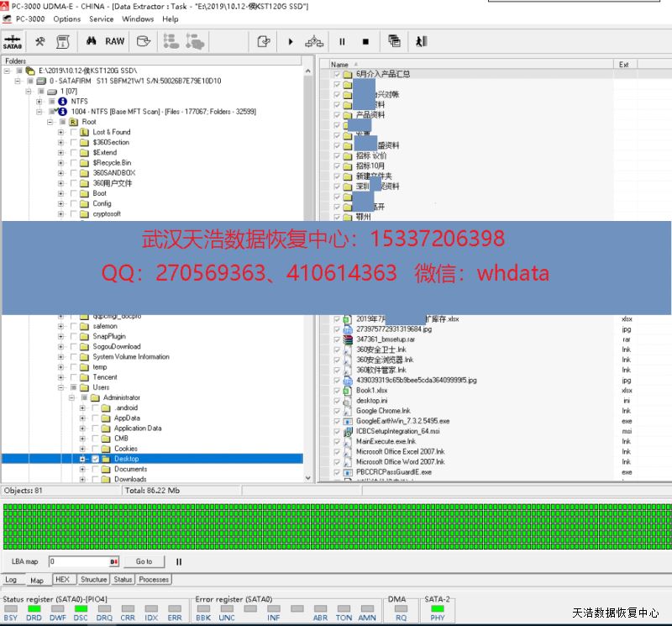Click the RAW recovery toolbar button
Image resolution: width=672 pixels, height=626 pixels.
(x=114, y=41)
